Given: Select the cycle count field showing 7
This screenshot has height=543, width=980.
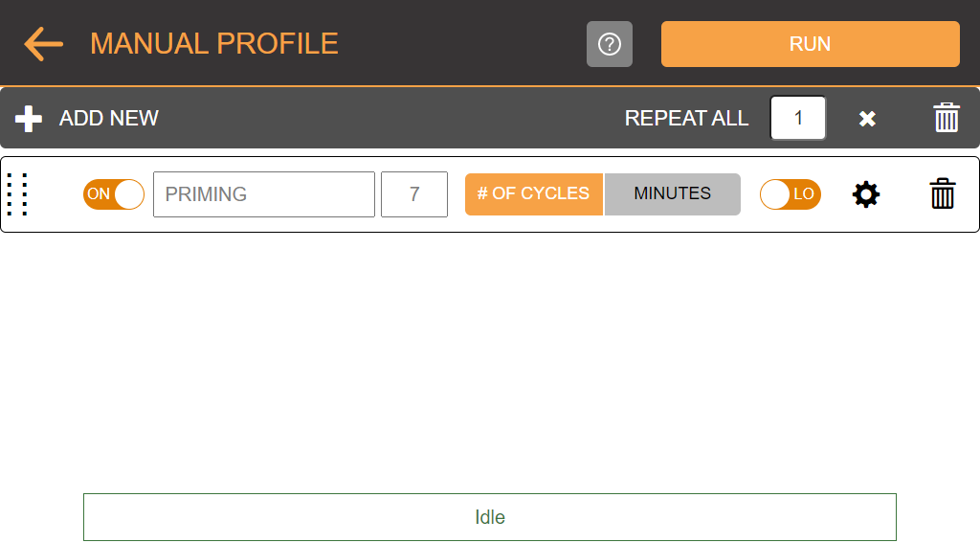Looking at the screenshot, I should pos(414,194).
